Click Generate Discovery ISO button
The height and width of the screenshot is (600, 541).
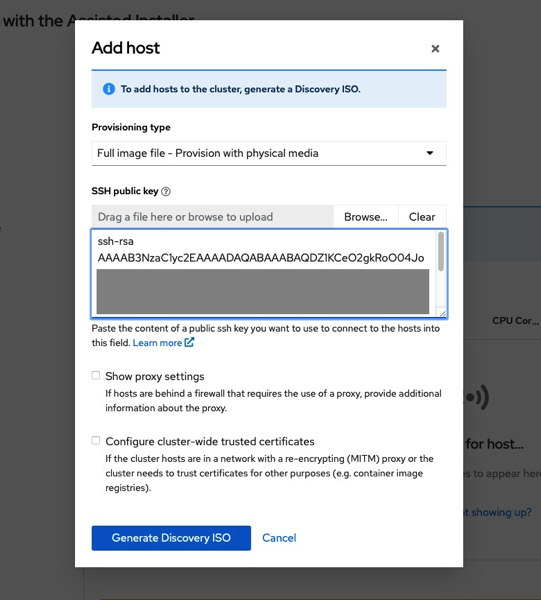tap(171, 538)
